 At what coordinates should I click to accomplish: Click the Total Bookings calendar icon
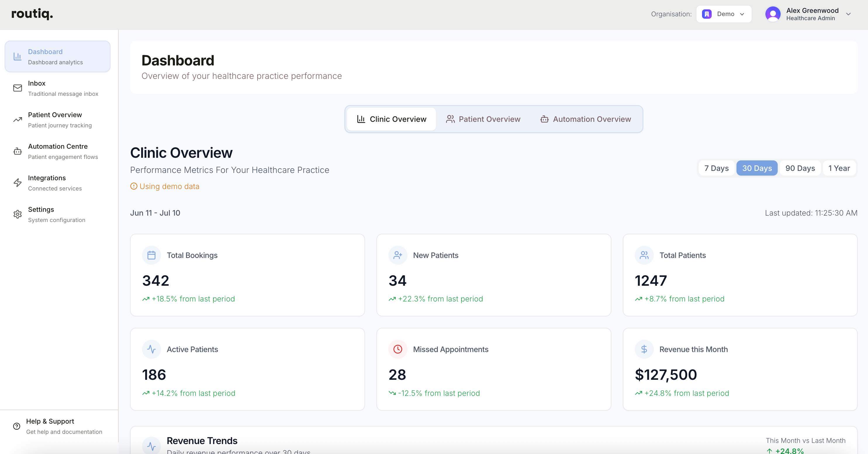[152, 255]
